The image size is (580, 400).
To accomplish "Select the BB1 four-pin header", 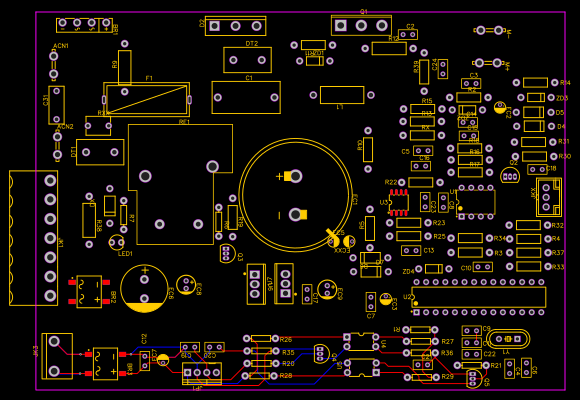I will 84,25.
